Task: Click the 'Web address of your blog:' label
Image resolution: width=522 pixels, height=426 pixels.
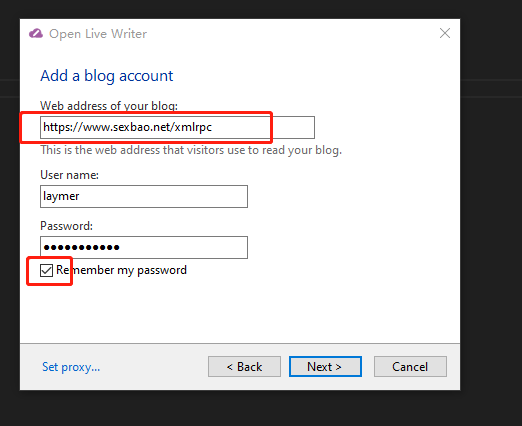Action: tap(109, 106)
